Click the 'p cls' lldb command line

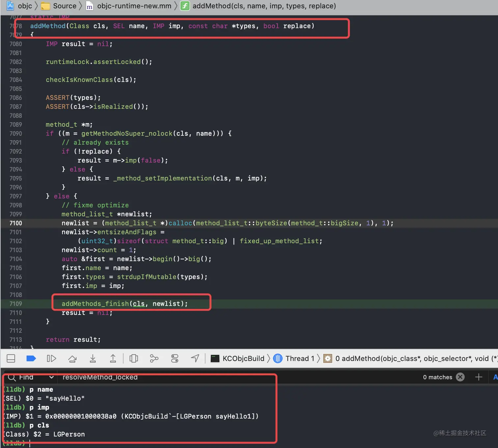tap(39, 425)
